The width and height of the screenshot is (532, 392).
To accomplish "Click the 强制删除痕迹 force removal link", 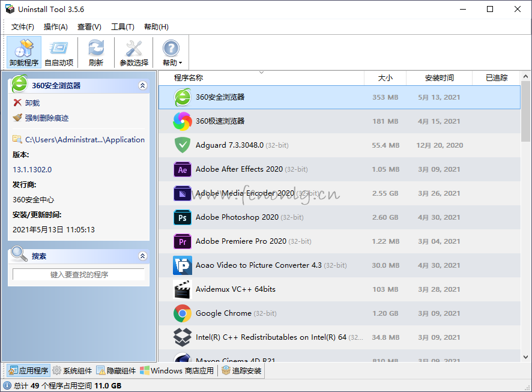I will (x=47, y=118).
